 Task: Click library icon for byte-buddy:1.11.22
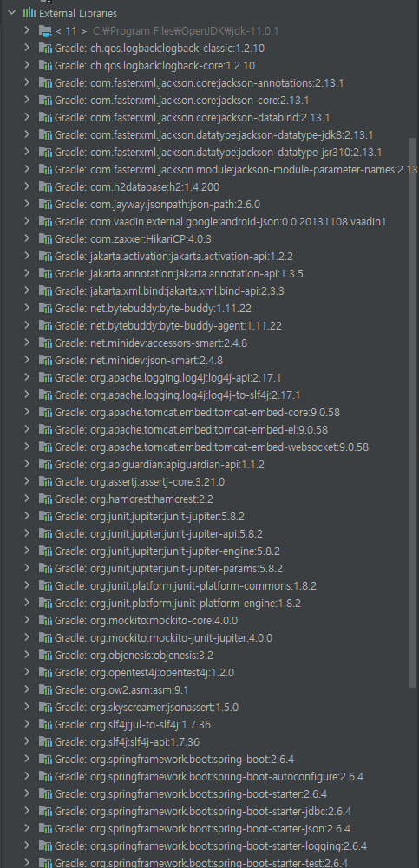[x=45, y=308]
